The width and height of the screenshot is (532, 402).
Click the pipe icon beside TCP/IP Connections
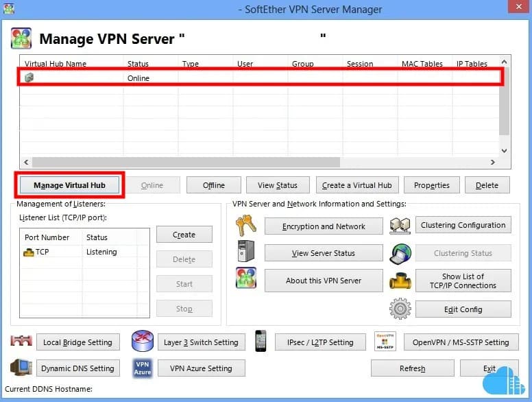[x=400, y=281]
